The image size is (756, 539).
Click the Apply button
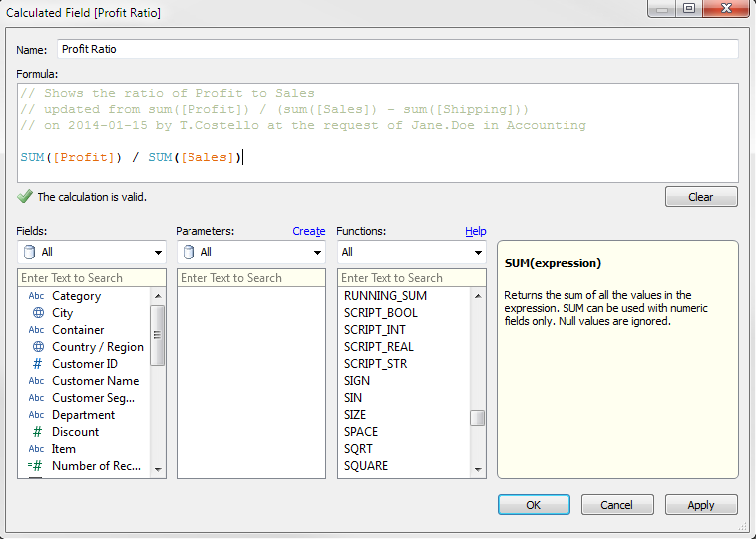[x=701, y=505]
